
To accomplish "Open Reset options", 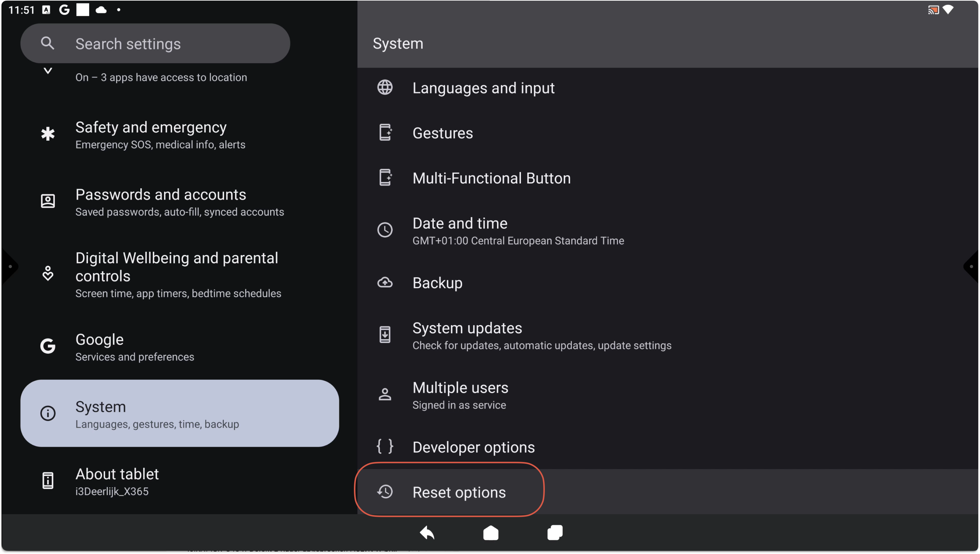I will click(459, 492).
